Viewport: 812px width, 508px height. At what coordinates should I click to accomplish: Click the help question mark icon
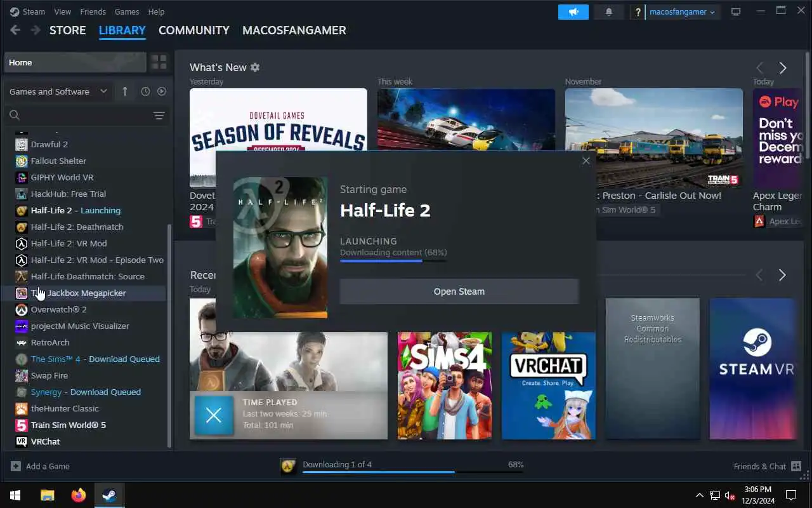tap(638, 12)
